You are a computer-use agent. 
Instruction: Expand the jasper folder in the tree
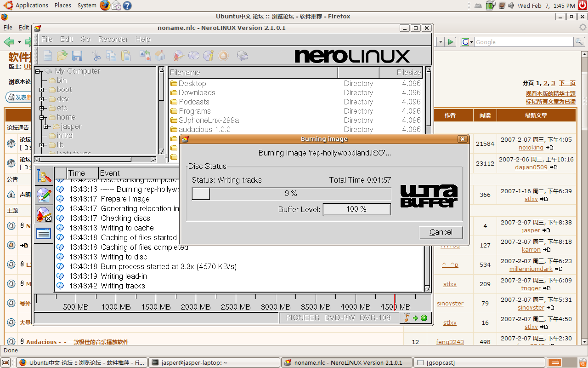46,126
